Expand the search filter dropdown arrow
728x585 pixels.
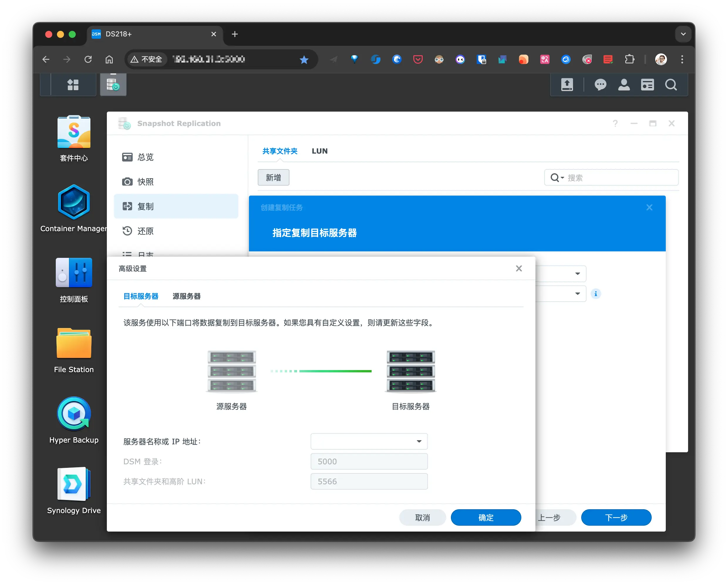(562, 178)
